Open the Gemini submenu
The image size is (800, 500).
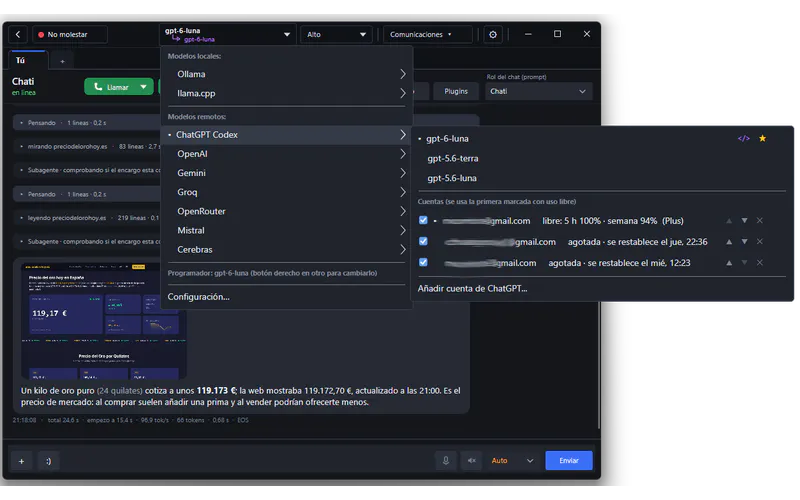287,173
